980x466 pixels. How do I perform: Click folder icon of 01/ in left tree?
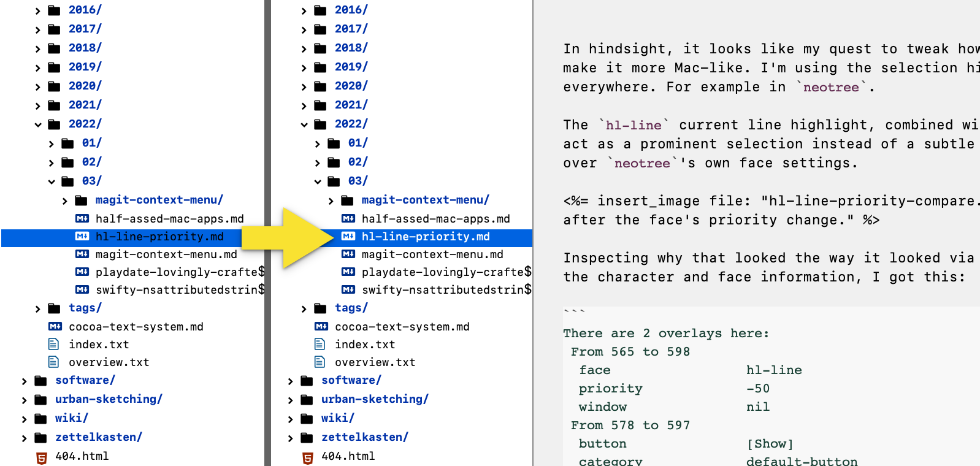[x=67, y=143]
